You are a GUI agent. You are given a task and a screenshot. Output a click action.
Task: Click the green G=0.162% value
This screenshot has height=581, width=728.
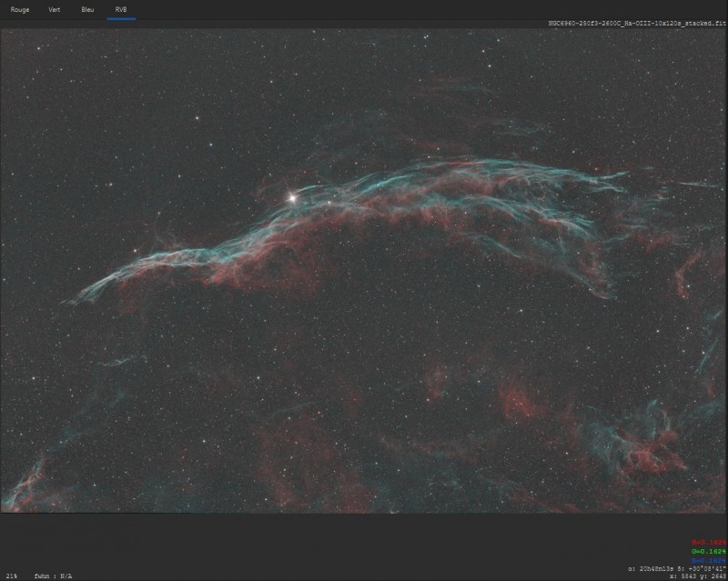(709, 551)
